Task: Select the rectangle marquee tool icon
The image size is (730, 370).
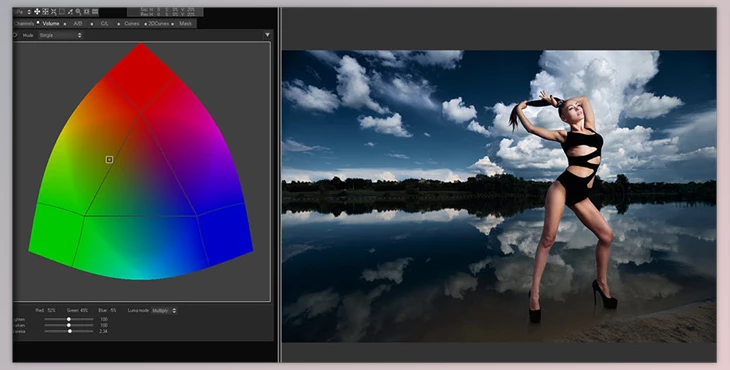Action: coord(61,12)
